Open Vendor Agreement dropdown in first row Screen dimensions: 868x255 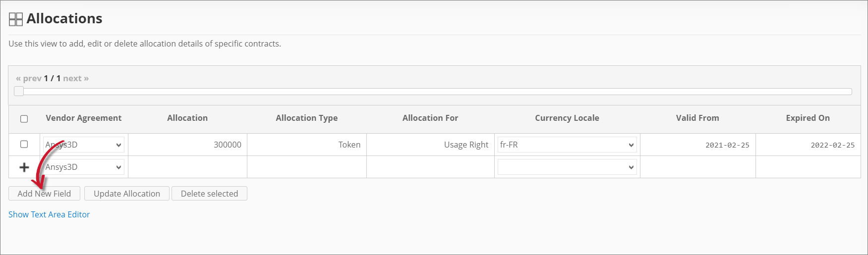(83, 145)
